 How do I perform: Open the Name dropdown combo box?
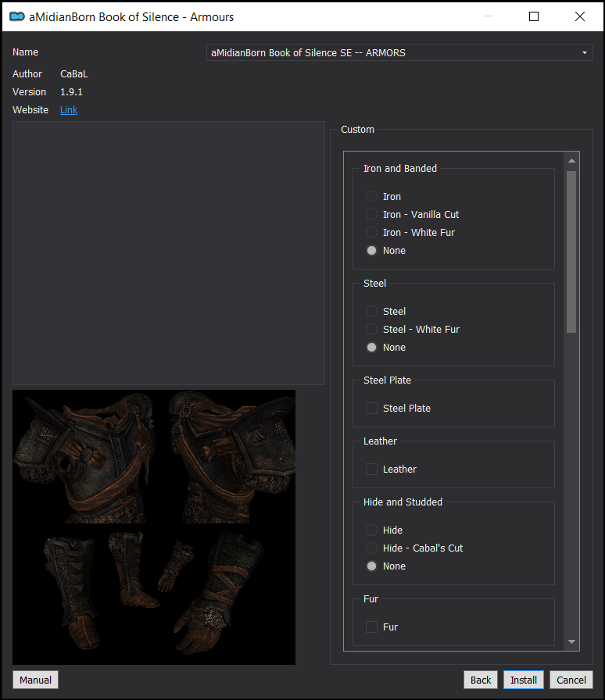[399, 52]
